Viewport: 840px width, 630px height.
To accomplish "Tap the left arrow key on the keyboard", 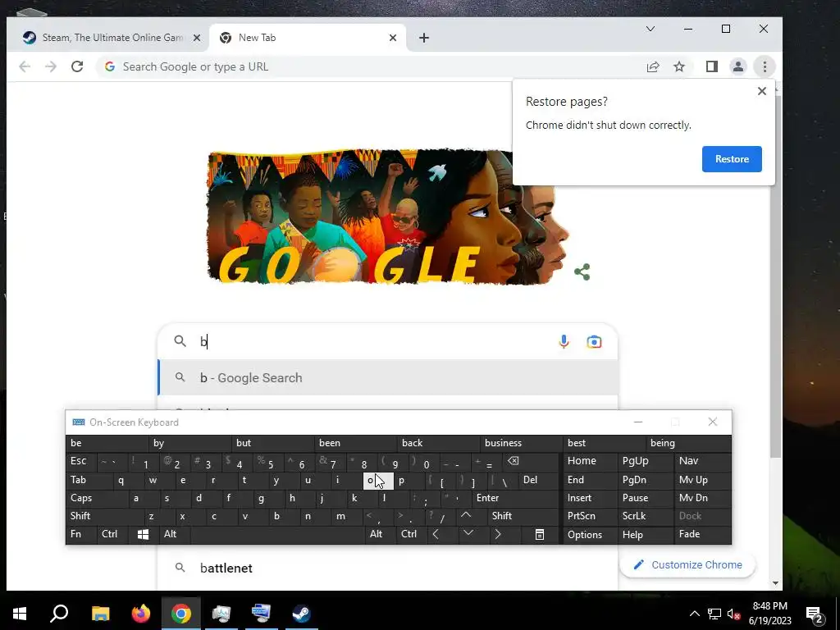I will click(x=436, y=534).
